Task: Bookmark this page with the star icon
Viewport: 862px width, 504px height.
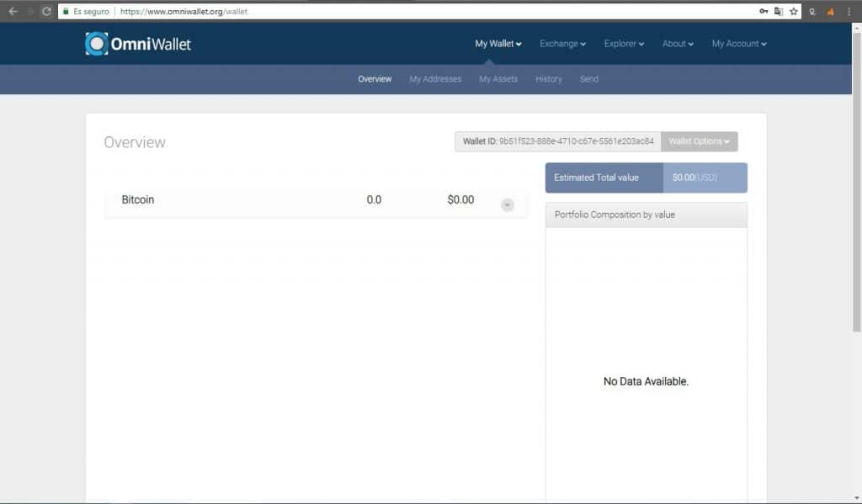Action: pyautogui.click(x=794, y=11)
